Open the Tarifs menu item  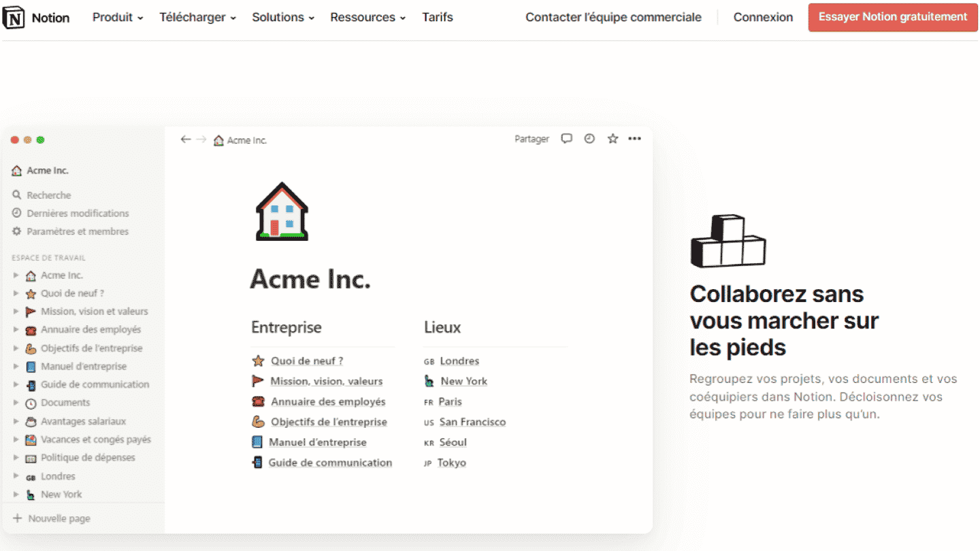click(x=438, y=18)
